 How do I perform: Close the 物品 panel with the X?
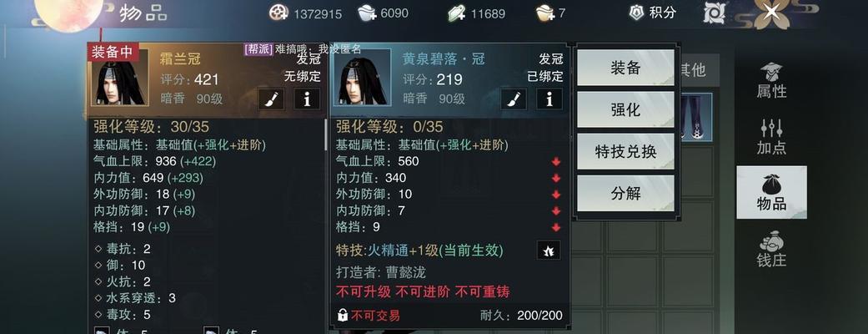(x=770, y=12)
